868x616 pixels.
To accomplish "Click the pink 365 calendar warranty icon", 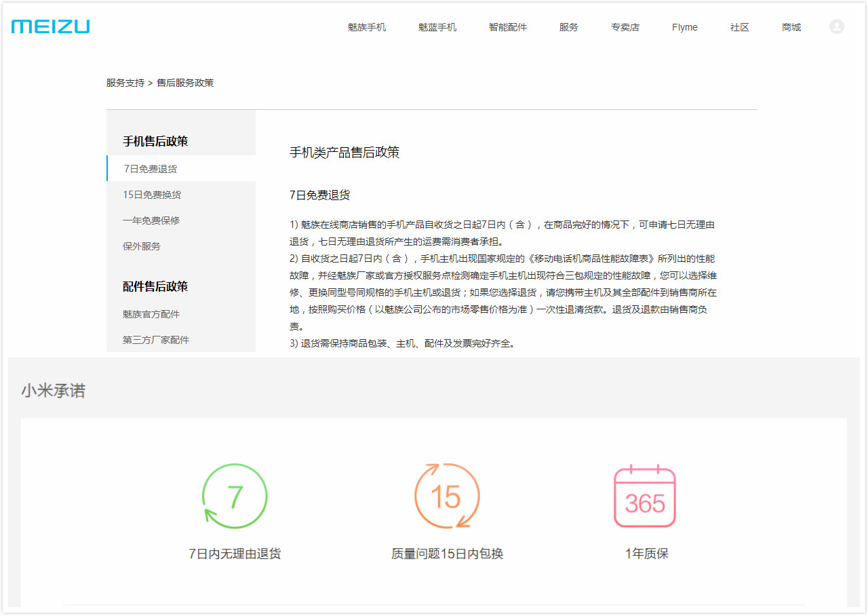I will (644, 496).
